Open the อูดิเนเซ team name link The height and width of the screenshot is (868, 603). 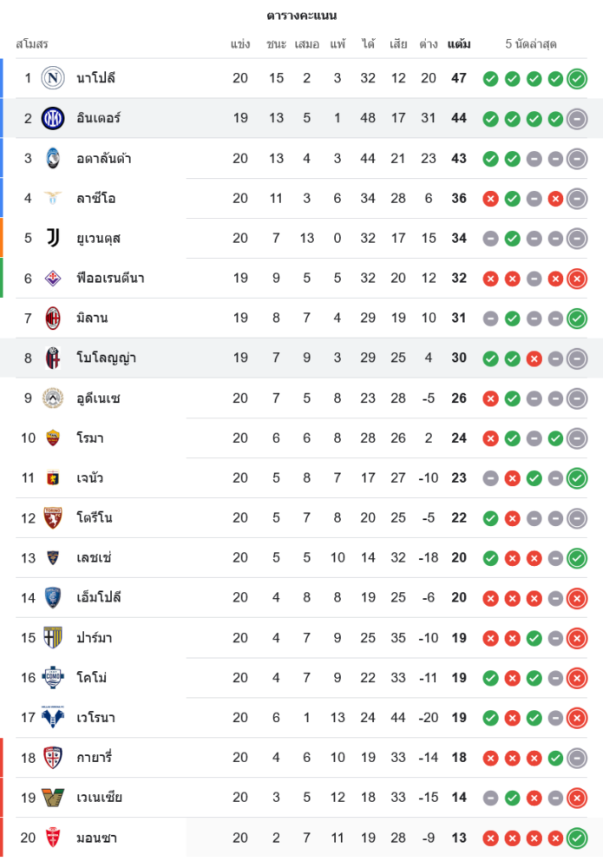point(97,398)
